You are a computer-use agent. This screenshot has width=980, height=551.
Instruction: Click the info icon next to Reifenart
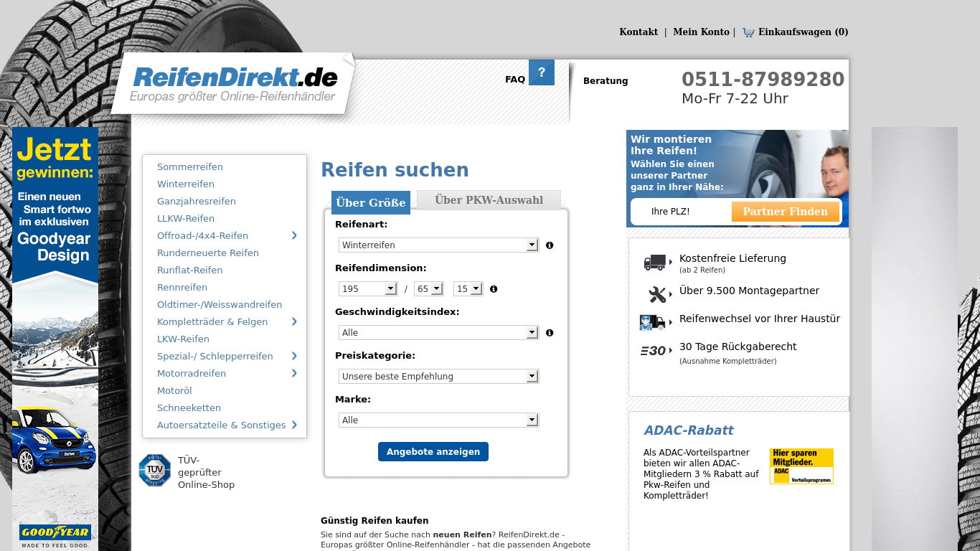550,245
